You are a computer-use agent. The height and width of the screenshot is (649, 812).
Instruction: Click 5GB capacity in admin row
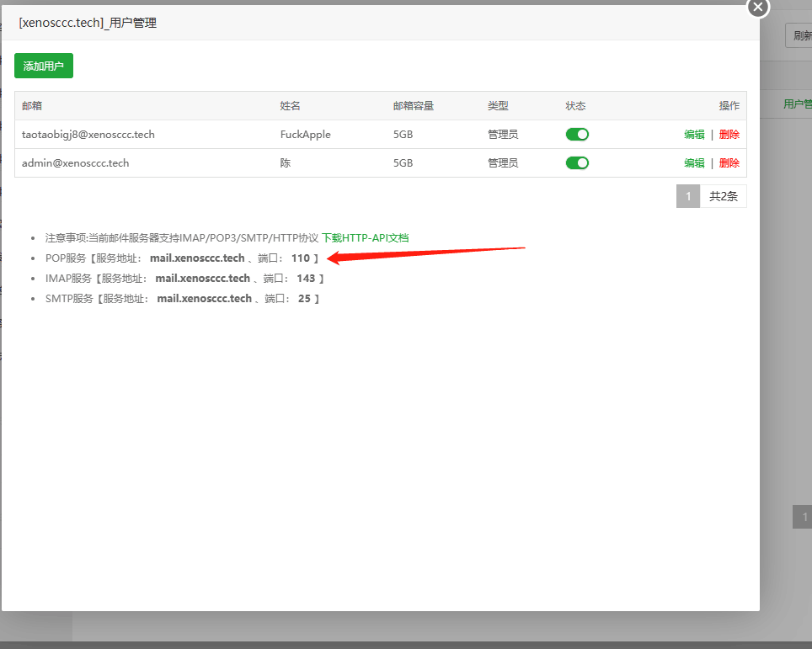(x=403, y=163)
